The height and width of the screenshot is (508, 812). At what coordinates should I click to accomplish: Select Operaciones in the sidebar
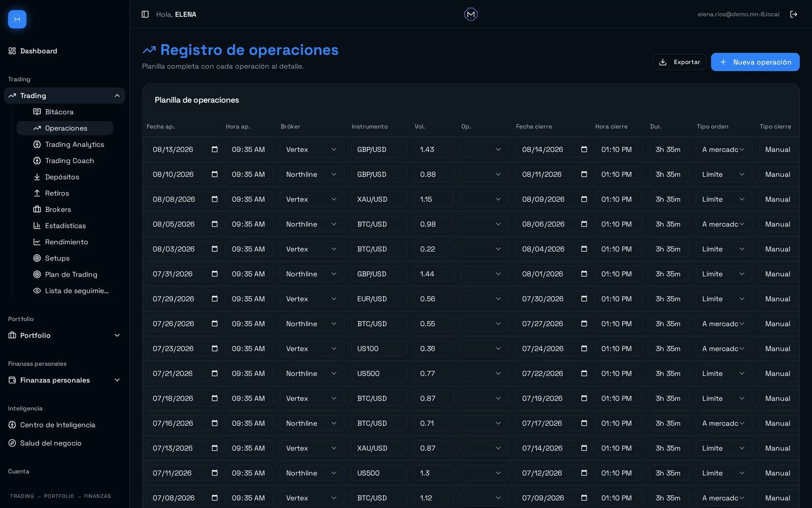(65, 128)
